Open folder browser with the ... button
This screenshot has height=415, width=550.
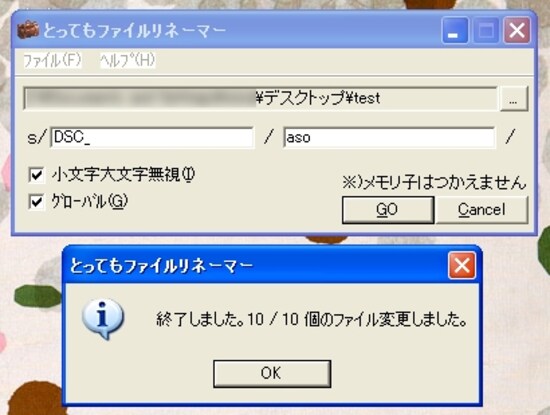(514, 99)
